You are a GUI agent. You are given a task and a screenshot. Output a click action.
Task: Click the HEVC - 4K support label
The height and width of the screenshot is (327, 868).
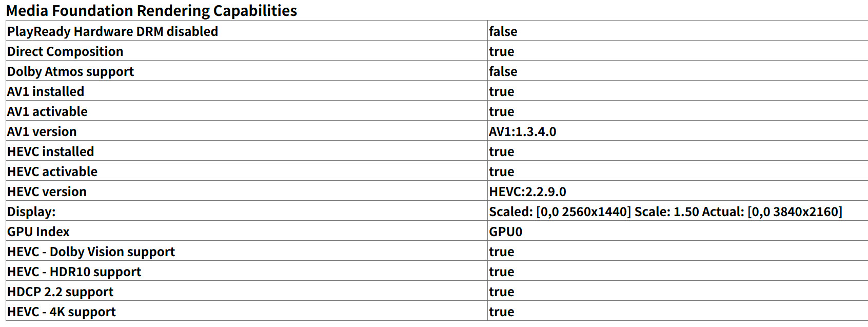(x=61, y=312)
